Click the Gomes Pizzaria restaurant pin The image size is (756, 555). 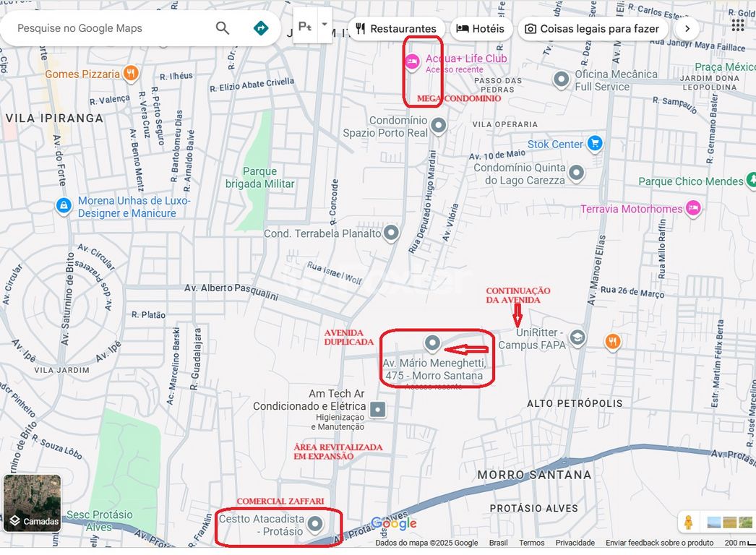click(x=130, y=73)
